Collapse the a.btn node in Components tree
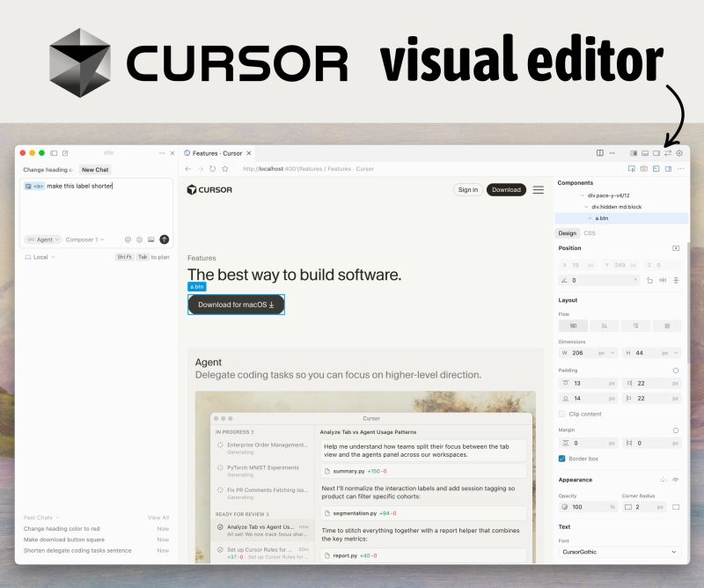 pyautogui.click(x=589, y=218)
